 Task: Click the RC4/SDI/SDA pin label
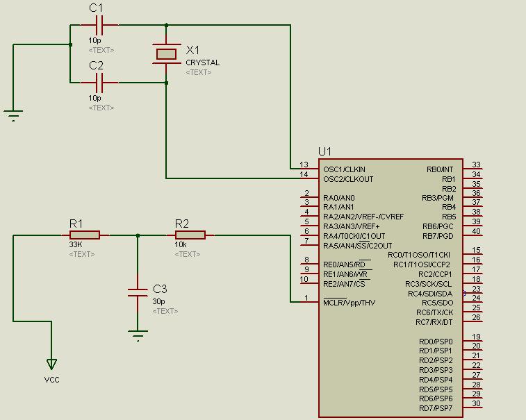click(430, 294)
